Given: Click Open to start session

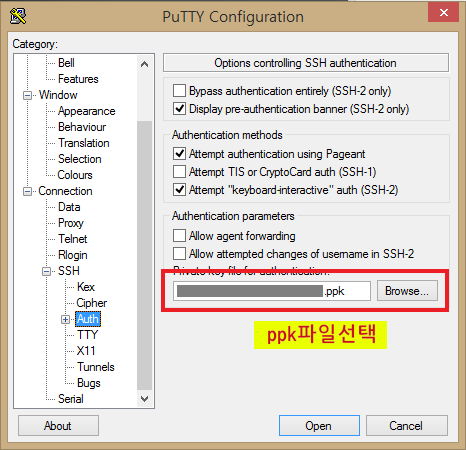Looking at the screenshot, I should click(319, 426).
